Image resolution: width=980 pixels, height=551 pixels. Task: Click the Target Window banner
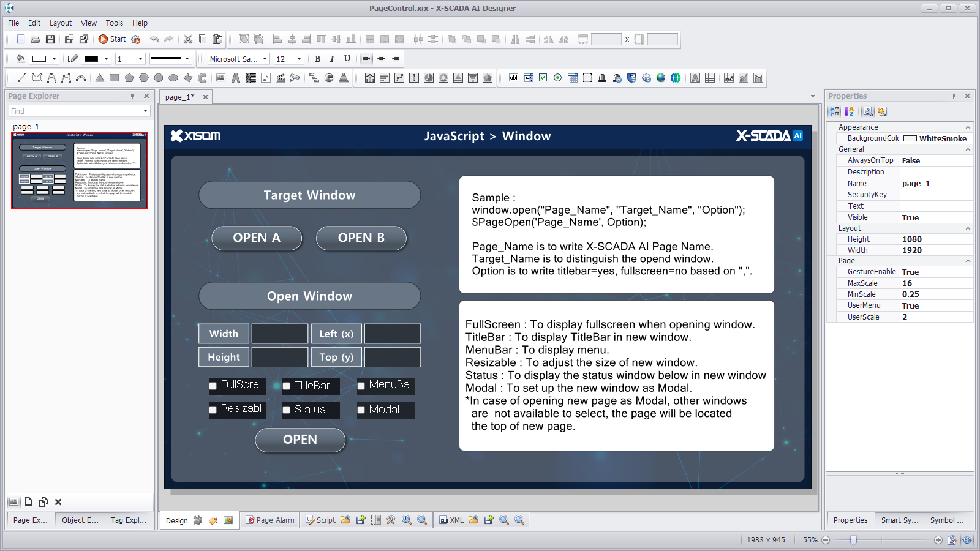309,195
